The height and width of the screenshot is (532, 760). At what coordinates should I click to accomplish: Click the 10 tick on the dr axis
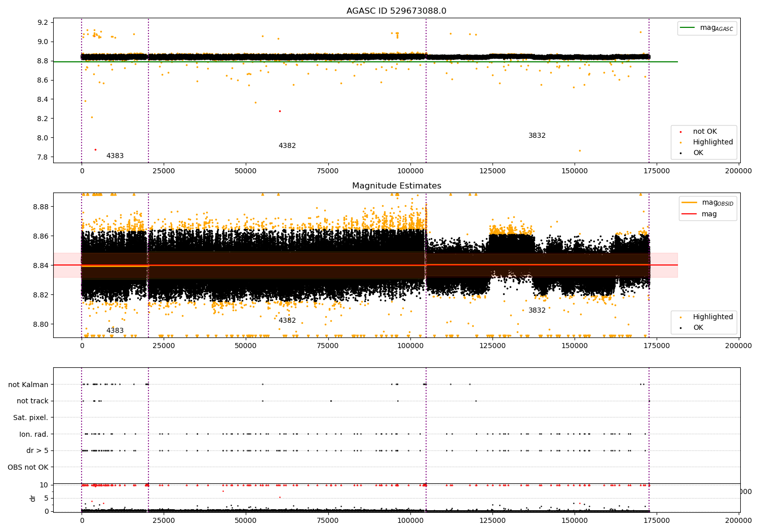44,485
